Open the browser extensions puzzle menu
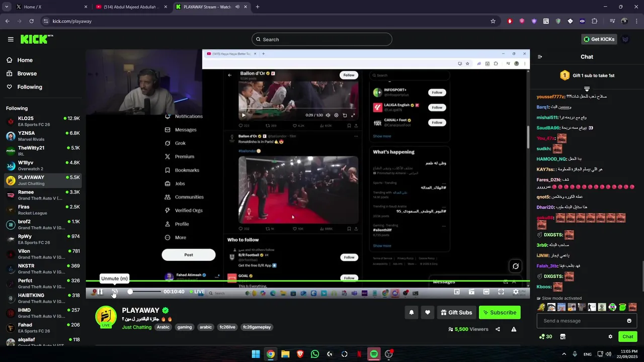This screenshot has height=362, width=644. [x=595, y=21]
